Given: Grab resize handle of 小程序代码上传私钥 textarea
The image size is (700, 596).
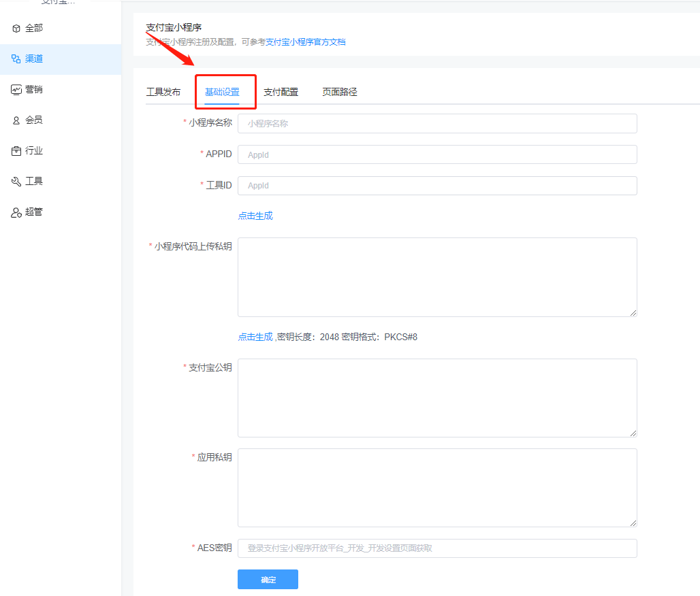Looking at the screenshot, I should pyautogui.click(x=633, y=313).
